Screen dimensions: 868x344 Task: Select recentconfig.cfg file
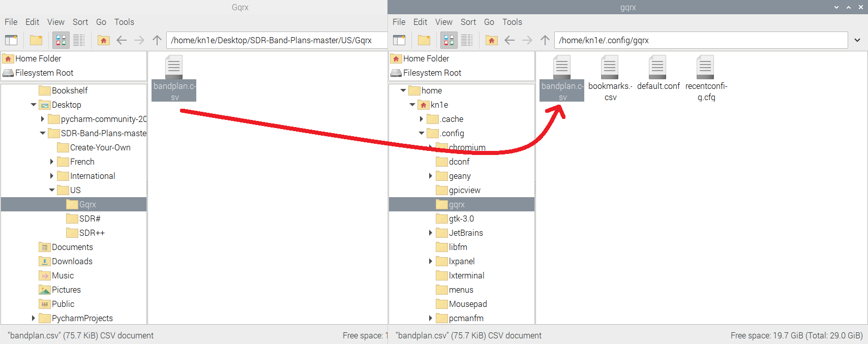706,78
